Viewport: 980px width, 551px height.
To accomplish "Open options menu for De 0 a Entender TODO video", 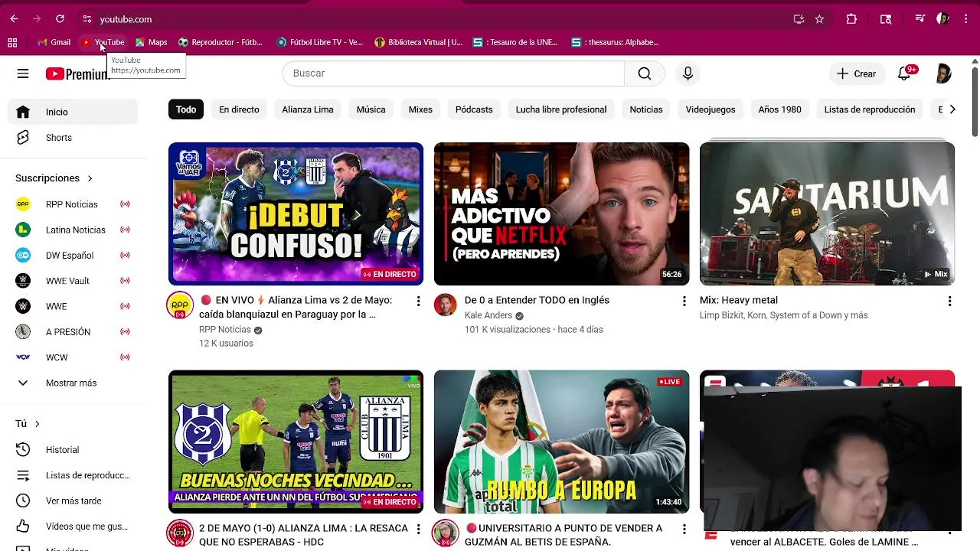I will click(684, 302).
